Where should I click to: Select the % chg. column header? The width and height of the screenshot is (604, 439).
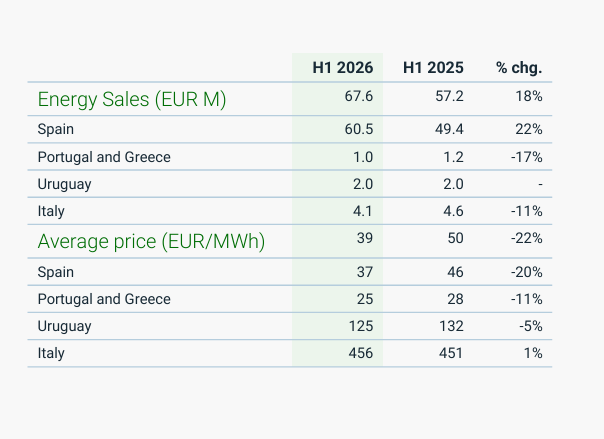point(519,68)
